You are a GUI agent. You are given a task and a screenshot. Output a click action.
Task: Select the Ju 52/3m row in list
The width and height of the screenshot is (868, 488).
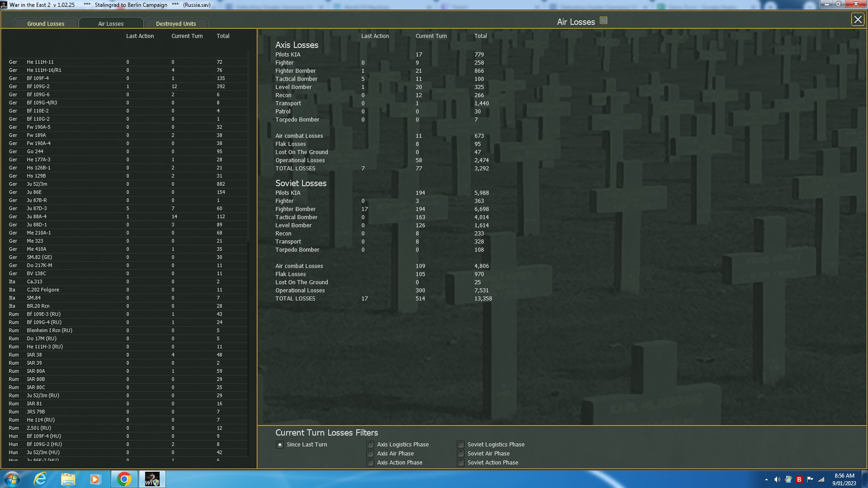coord(37,184)
